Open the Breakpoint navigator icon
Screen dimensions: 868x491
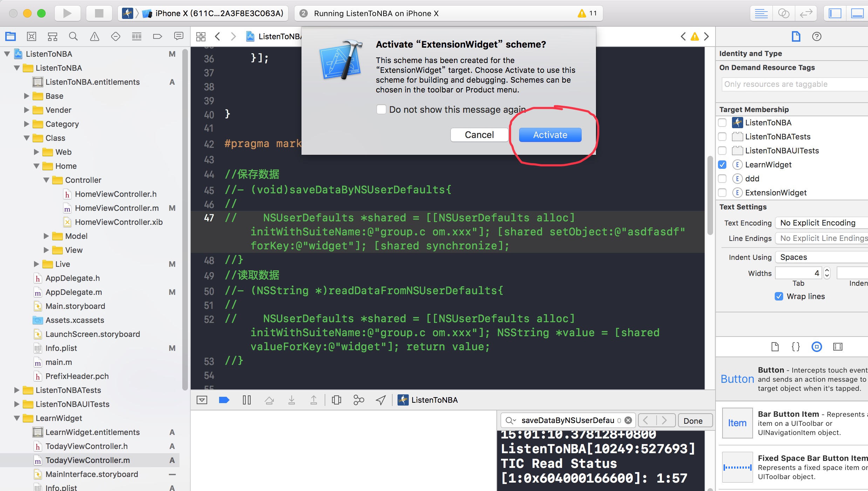click(x=157, y=36)
